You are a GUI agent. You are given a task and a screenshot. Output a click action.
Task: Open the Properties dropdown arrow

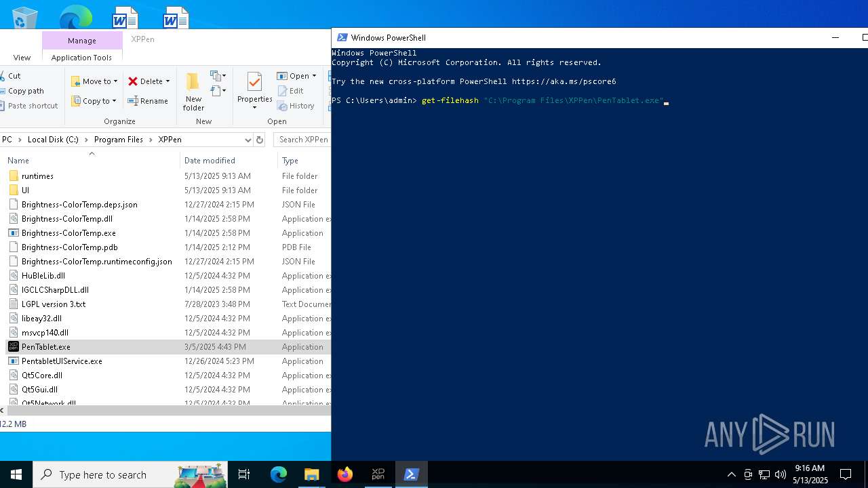[254, 107]
